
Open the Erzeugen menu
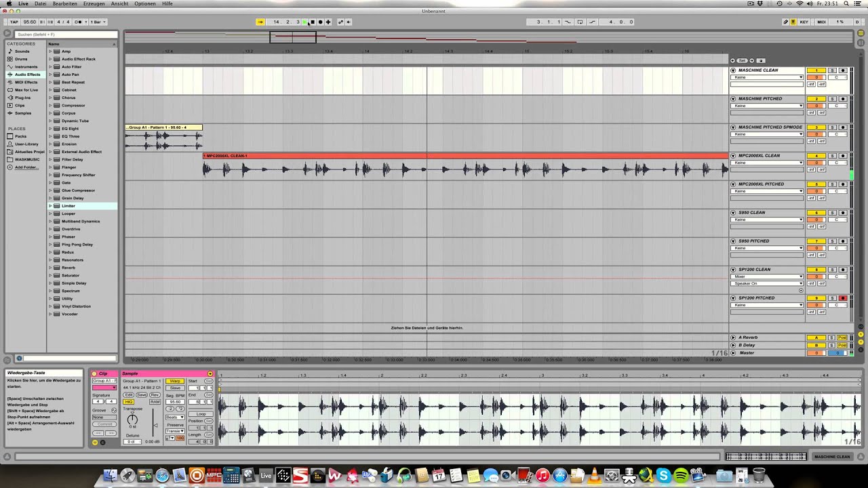coord(94,4)
